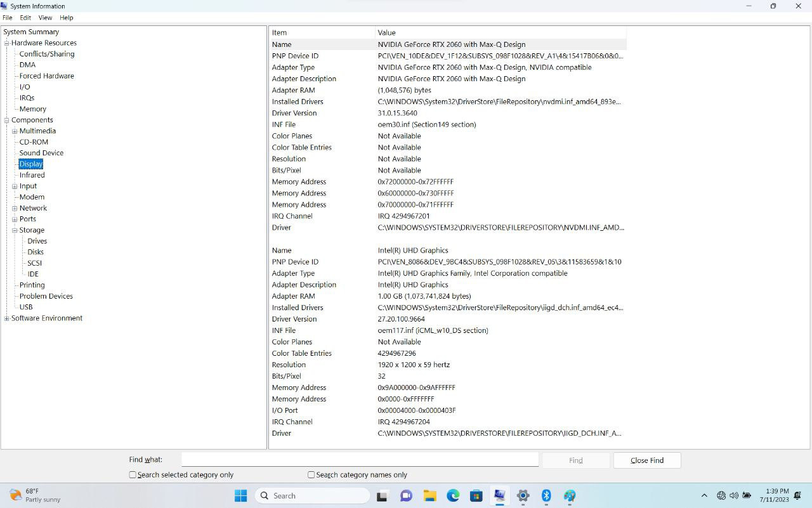Click Resolution value 1920 x 1200 x 59 hertz

tap(414, 365)
